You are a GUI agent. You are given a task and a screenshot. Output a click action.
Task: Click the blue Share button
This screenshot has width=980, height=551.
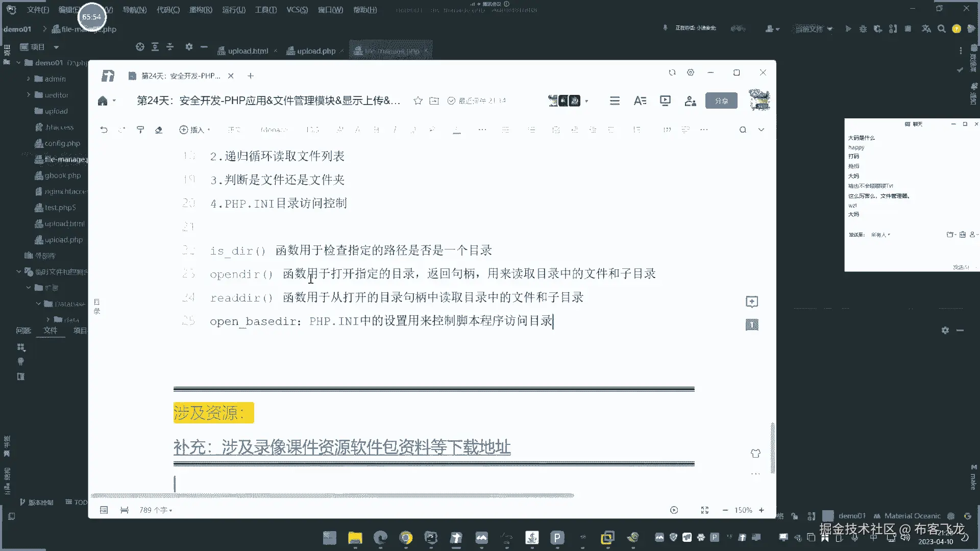(x=721, y=101)
